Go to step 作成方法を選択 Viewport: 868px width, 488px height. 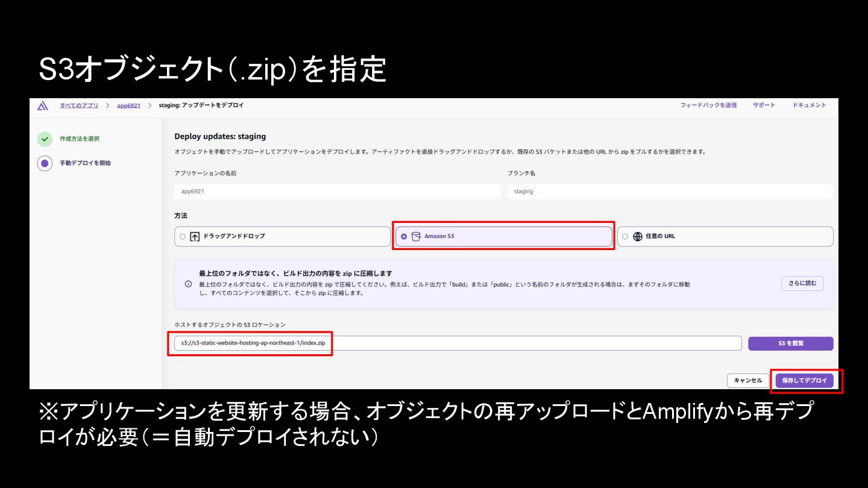[80, 139]
